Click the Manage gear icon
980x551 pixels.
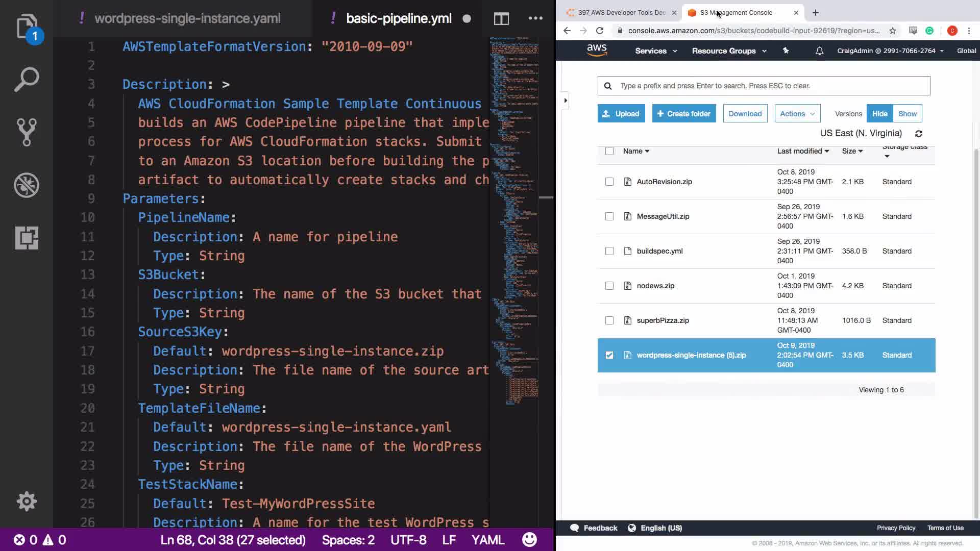pyautogui.click(x=27, y=501)
